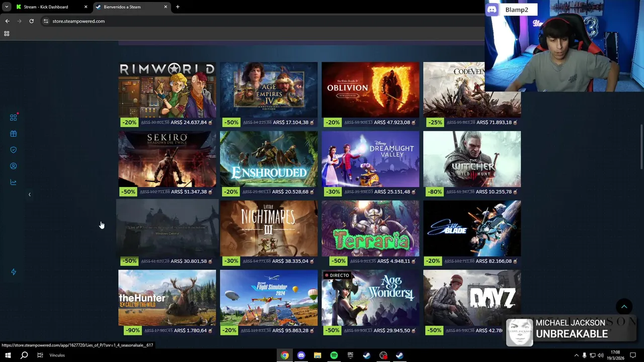
Task: Open the Sekiro Shadows Die Twice capsule
Action: pos(167,159)
